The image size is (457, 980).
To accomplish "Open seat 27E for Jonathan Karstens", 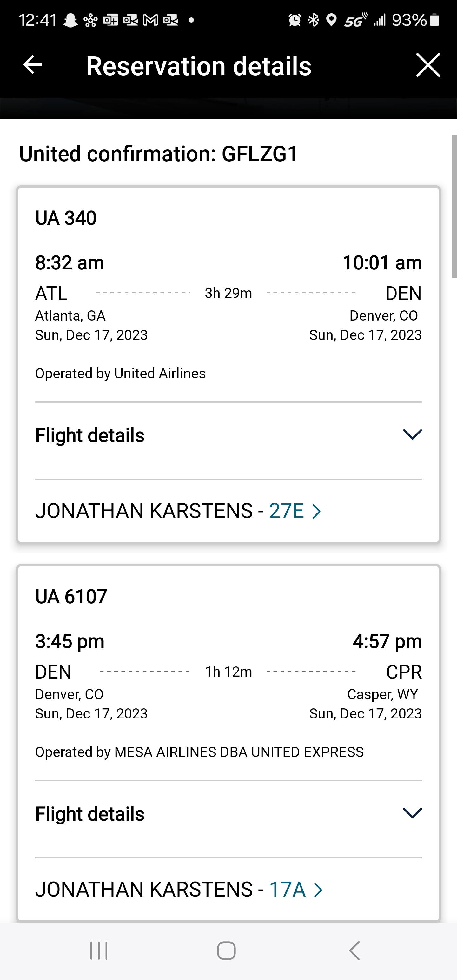I will (286, 511).
